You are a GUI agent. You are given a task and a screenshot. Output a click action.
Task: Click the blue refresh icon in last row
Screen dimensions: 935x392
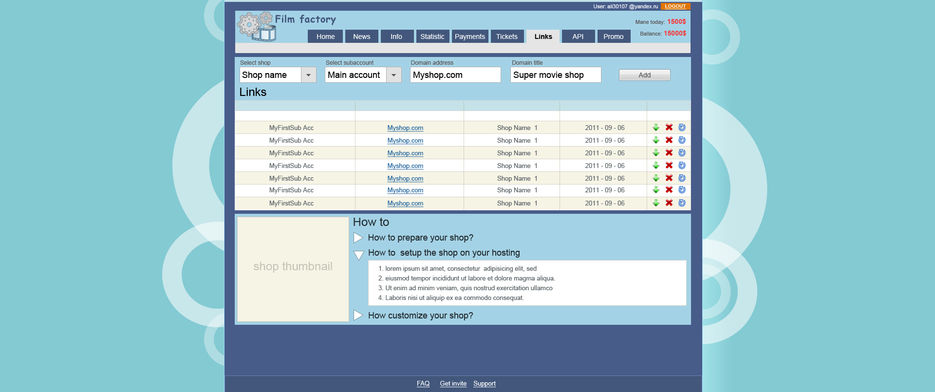(682, 203)
